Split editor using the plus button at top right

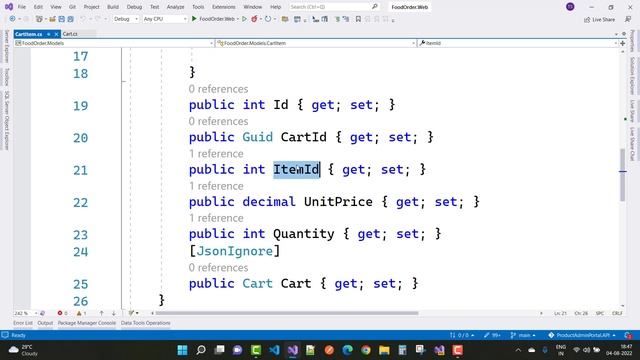click(x=622, y=43)
